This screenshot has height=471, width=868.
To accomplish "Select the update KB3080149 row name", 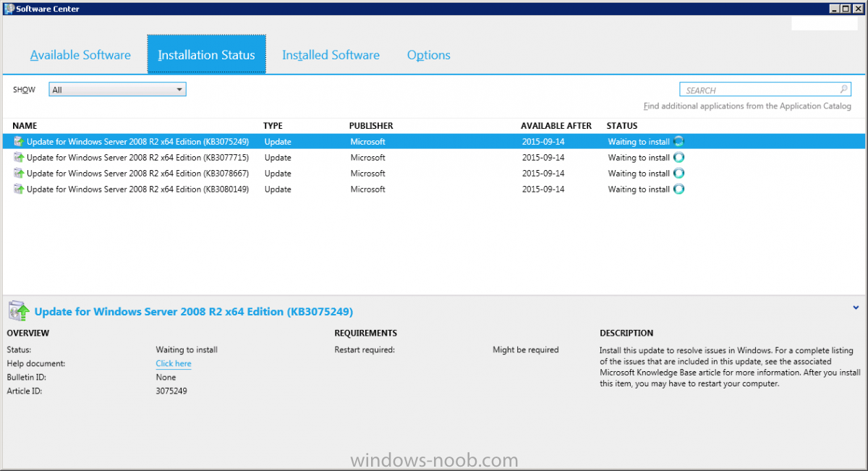I will [x=137, y=190].
